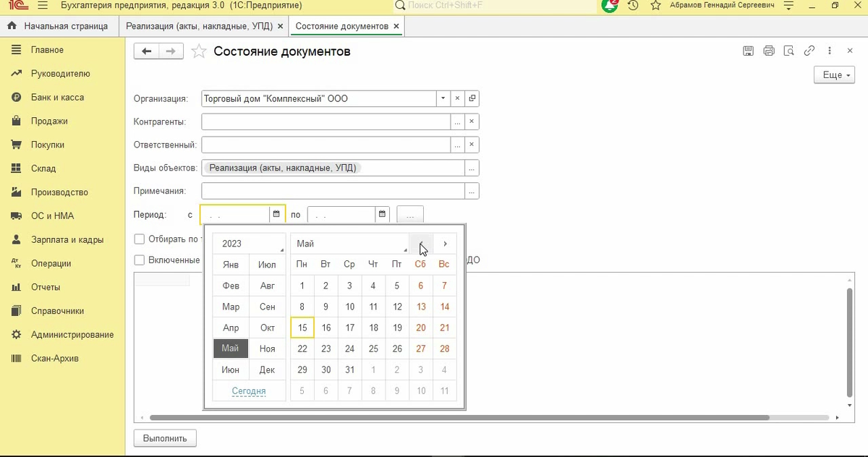Image resolution: width=868 pixels, height=457 pixels.
Task: Tick the Отбирать по checkbox
Action: pos(139,239)
